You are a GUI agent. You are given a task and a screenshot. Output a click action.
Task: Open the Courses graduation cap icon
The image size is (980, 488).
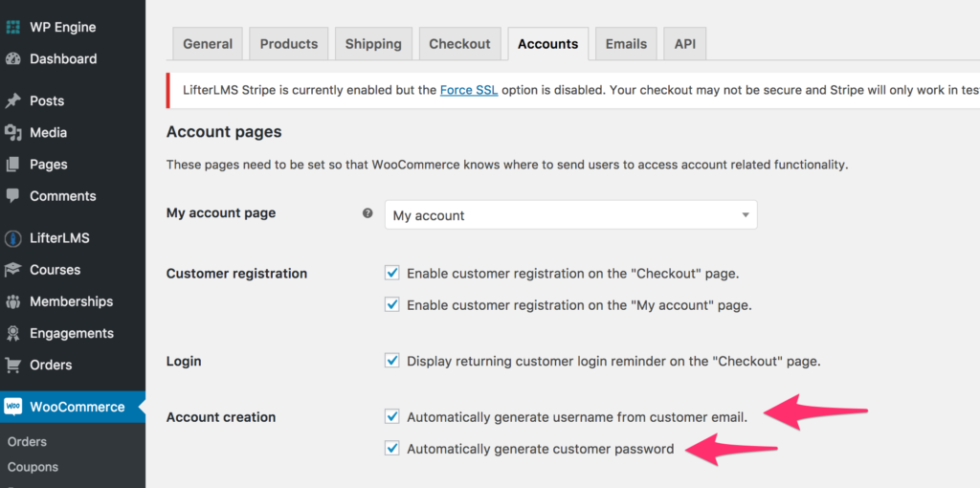(x=12, y=270)
